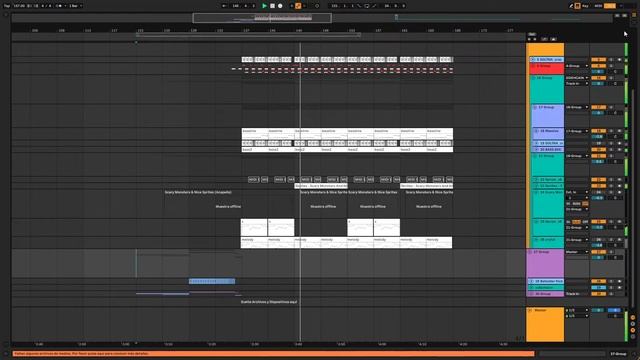Viewport: 640px width, 360px height.
Task: Arm the 22 Serum track
Action: click(x=619, y=180)
